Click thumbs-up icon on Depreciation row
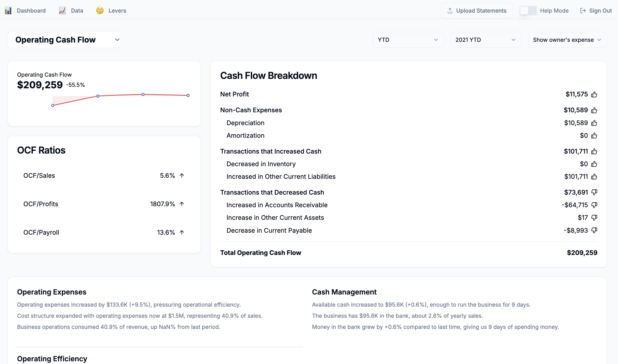Screen dimensions: 618x364 pyautogui.click(x=594, y=123)
